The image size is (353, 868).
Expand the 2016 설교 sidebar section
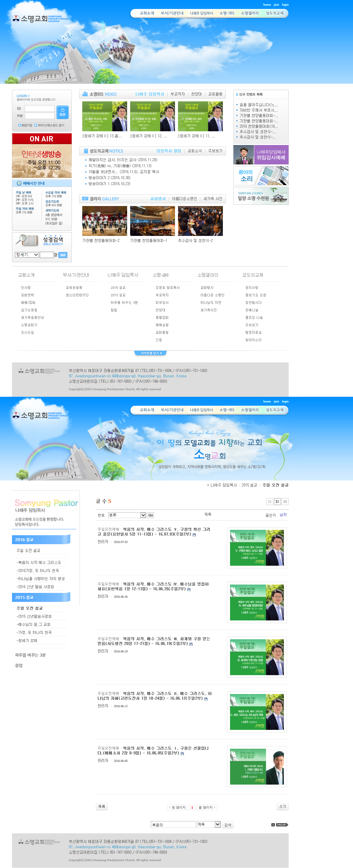tap(41, 539)
